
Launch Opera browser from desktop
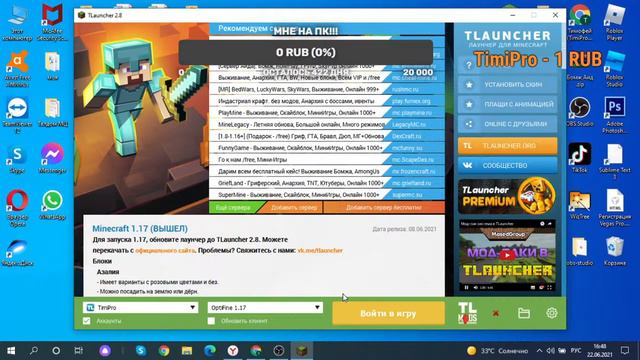click(x=17, y=208)
